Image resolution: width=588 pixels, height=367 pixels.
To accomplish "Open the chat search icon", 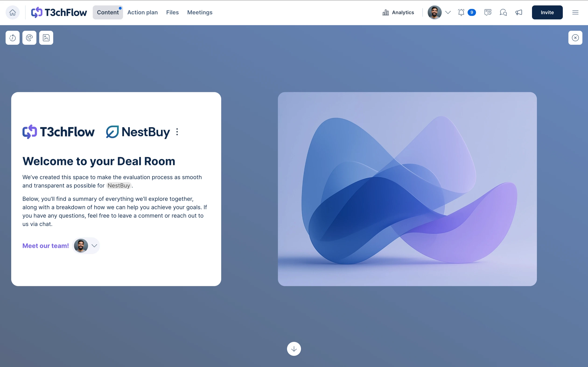I will (503, 12).
